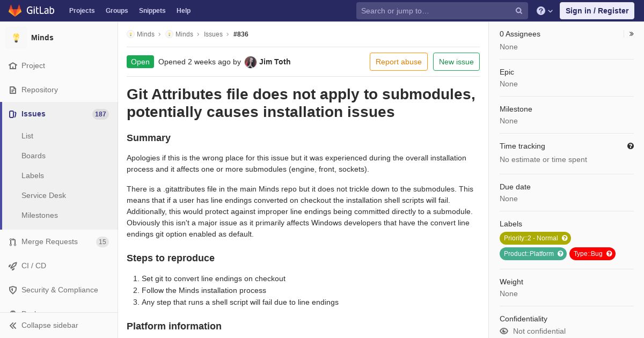This screenshot has height=338, width=644.
Task: Click the Weight section title
Action: pyautogui.click(x=511, y=282)
